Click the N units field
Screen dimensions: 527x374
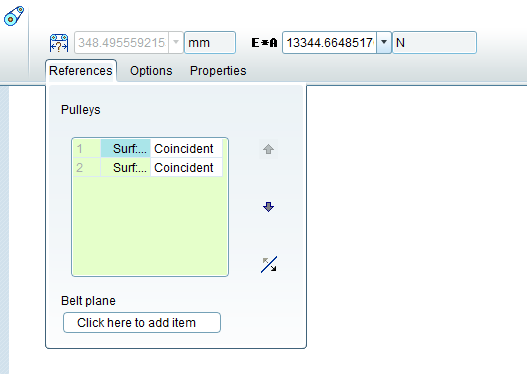point(435,43)
